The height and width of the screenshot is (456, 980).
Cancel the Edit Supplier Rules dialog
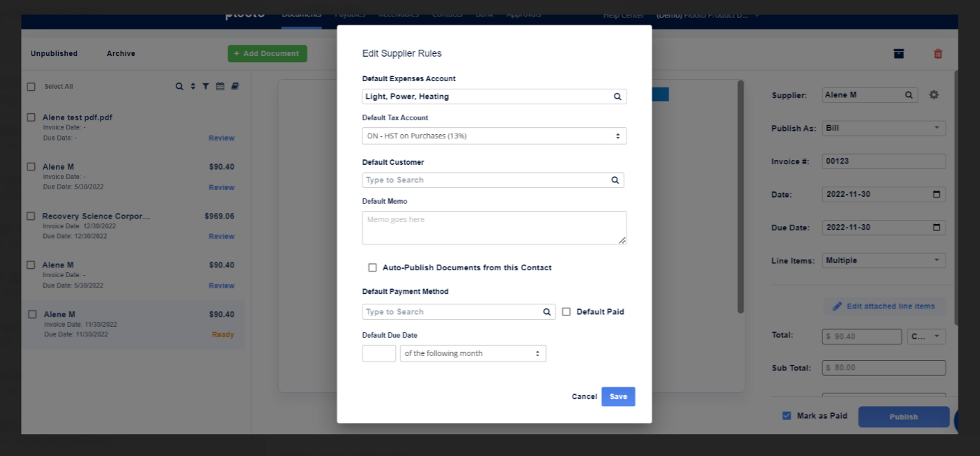click(x=584, y=397)
